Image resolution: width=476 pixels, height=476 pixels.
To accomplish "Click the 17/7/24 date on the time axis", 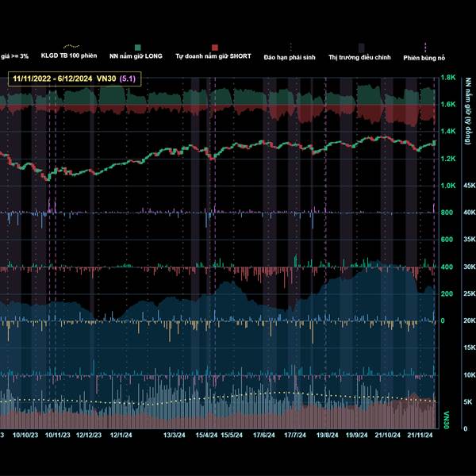I will (x=295, y=435).
